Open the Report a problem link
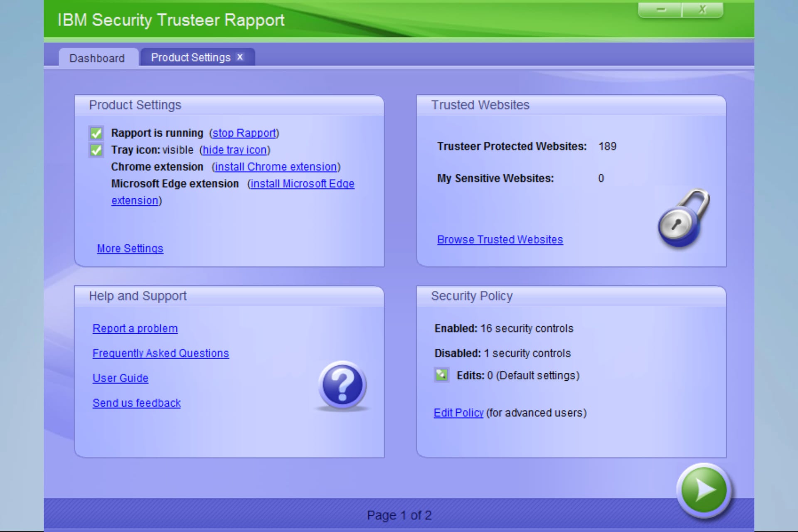Screen dimensions: 798x532 [x=135, y=328]
